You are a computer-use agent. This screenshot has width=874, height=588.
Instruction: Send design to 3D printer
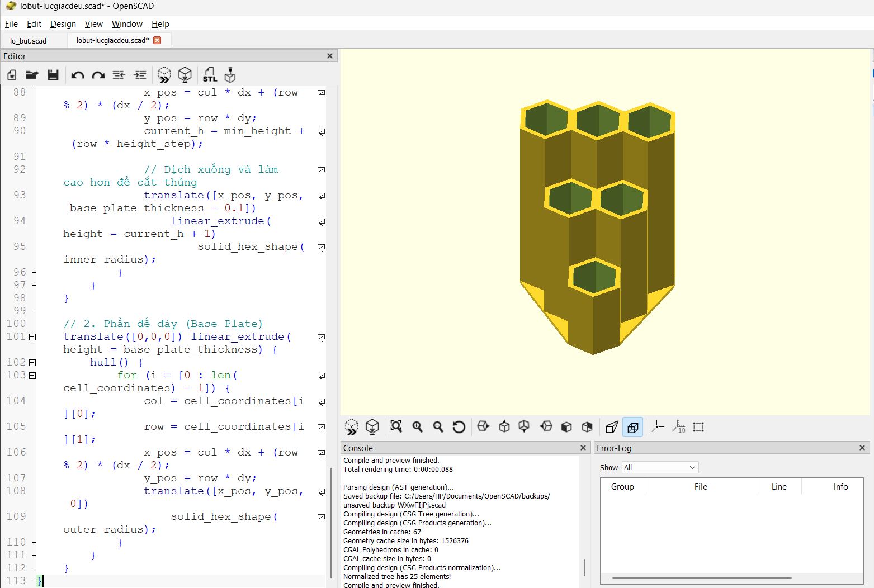(x=230, y=75)
